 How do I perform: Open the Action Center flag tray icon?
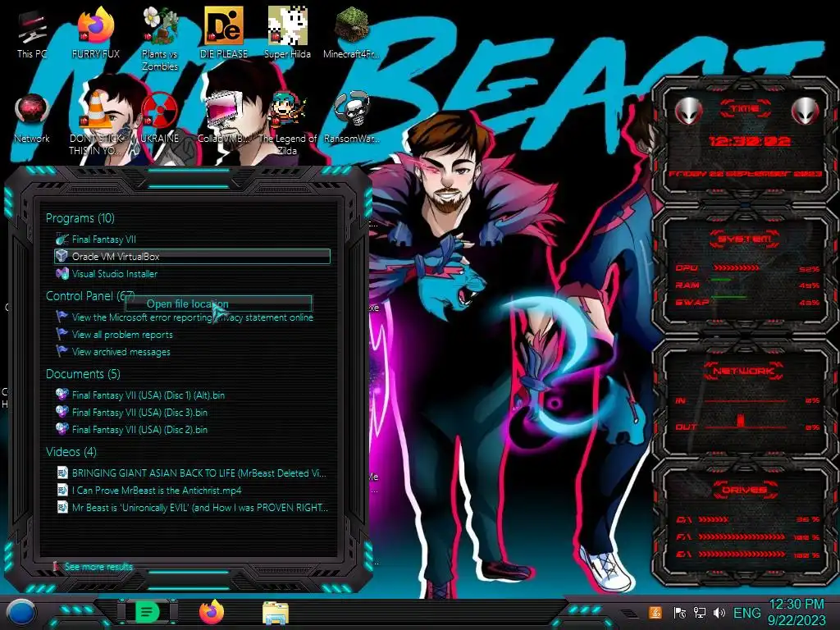coord(679,613)
